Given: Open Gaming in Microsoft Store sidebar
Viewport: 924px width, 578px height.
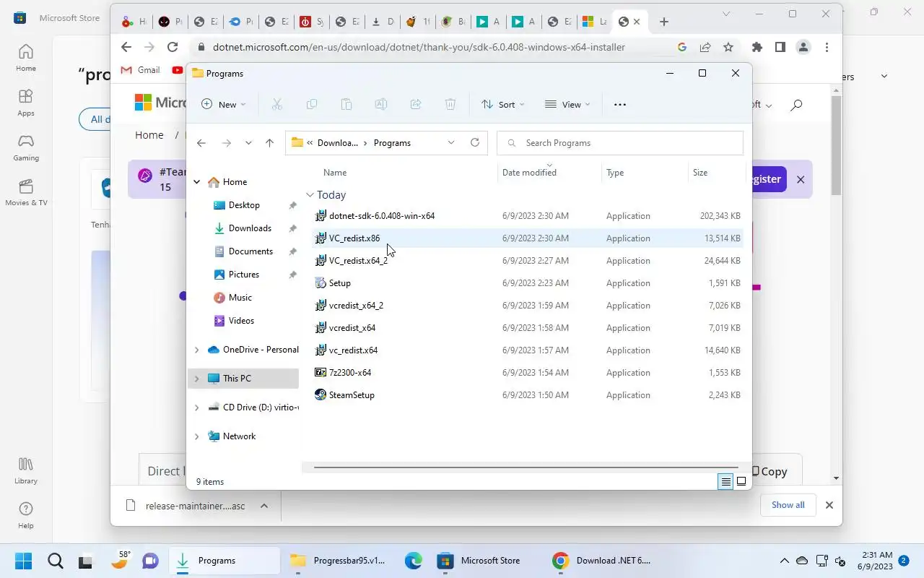Looking at the screenshot, I should point(26,147).
